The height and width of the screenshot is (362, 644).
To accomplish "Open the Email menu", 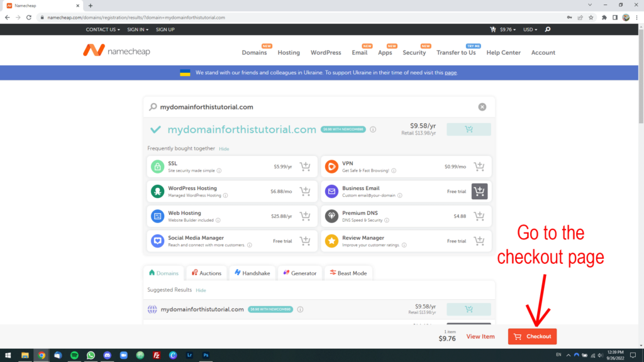I will point(359,53).
